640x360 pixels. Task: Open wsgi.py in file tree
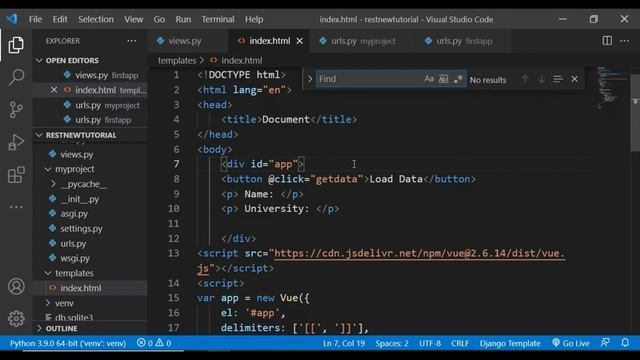75,258
